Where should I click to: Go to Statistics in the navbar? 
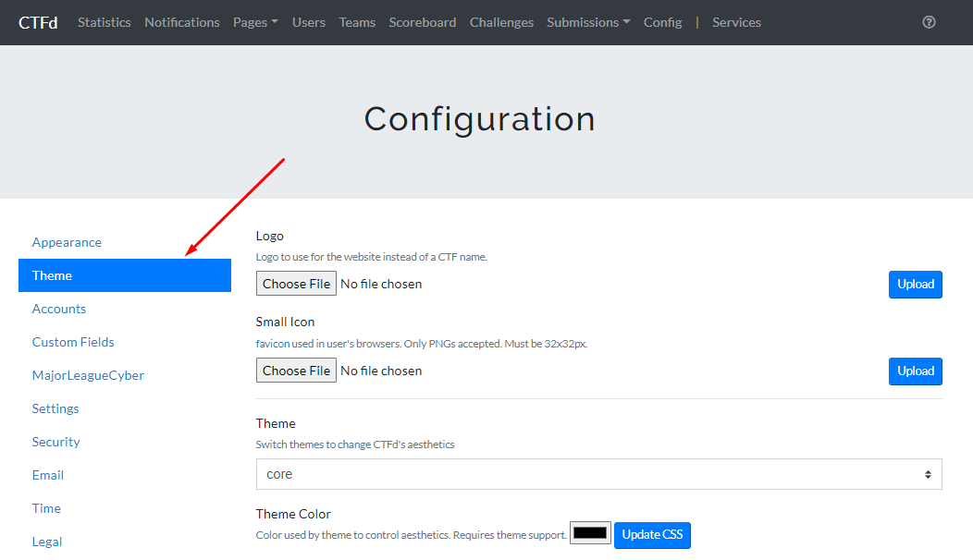(104, 22)
